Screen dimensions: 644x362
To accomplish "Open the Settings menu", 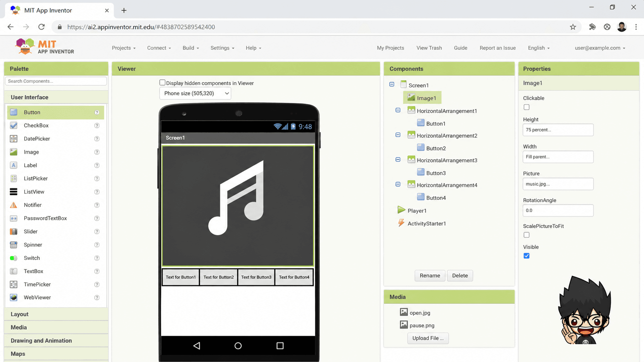I will click(x=222, y=48).
